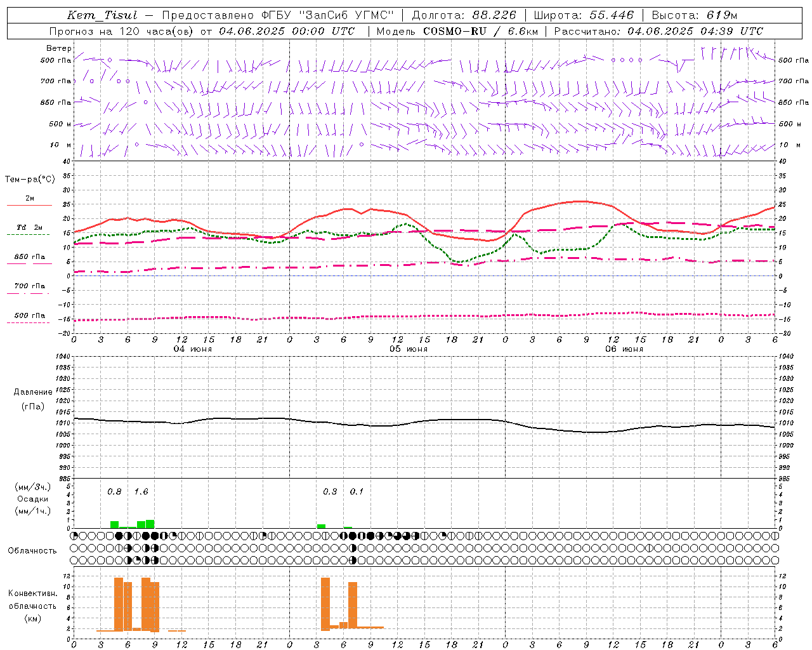Screen dimensions: 812x650
Task: Click the Ветер wind panel label
Action: (x=59, y=48)
